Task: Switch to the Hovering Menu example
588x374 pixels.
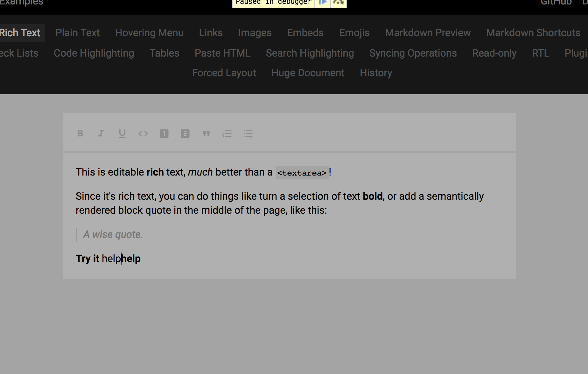Action: (149, 33)
